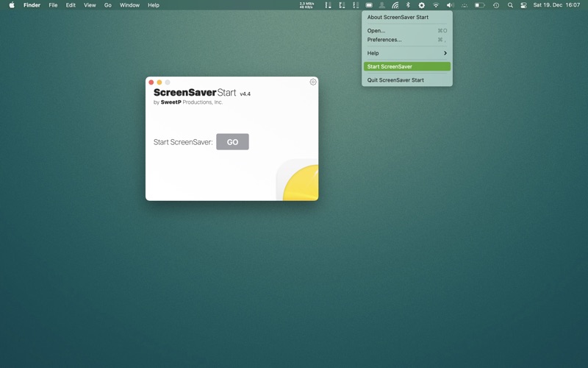Viewport: 588px width, 368px height.
Task: Click the SweetP Productions, Inc. text
Action: coord(192,102)
